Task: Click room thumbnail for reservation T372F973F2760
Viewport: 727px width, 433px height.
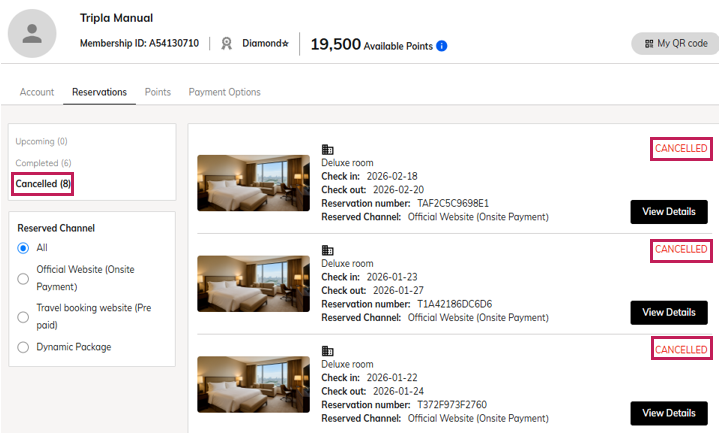Action: tap(253, 385)
